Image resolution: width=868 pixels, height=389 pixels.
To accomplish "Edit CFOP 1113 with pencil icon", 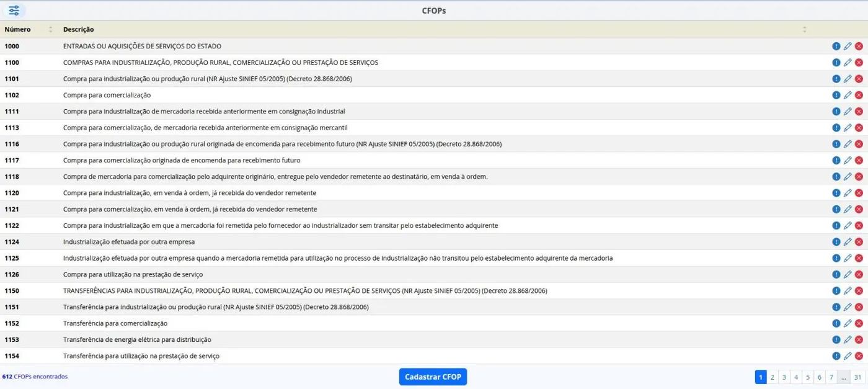I will point(848,128).
